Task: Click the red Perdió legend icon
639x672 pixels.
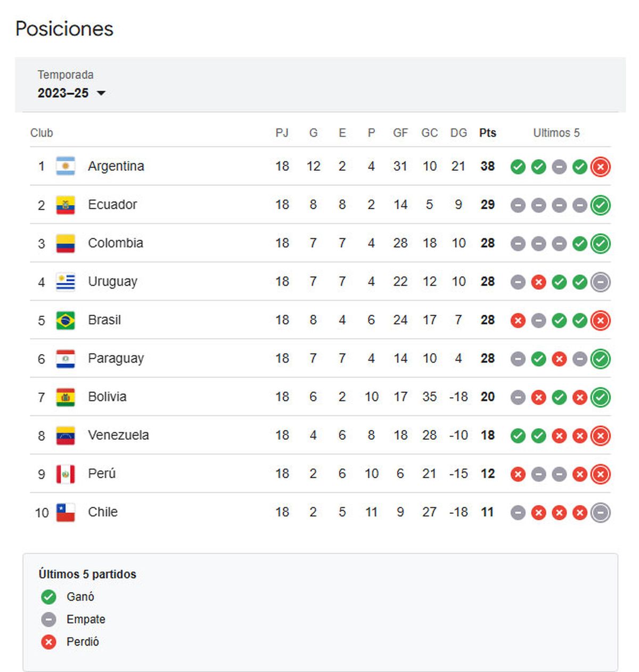Action: (48, 642)
